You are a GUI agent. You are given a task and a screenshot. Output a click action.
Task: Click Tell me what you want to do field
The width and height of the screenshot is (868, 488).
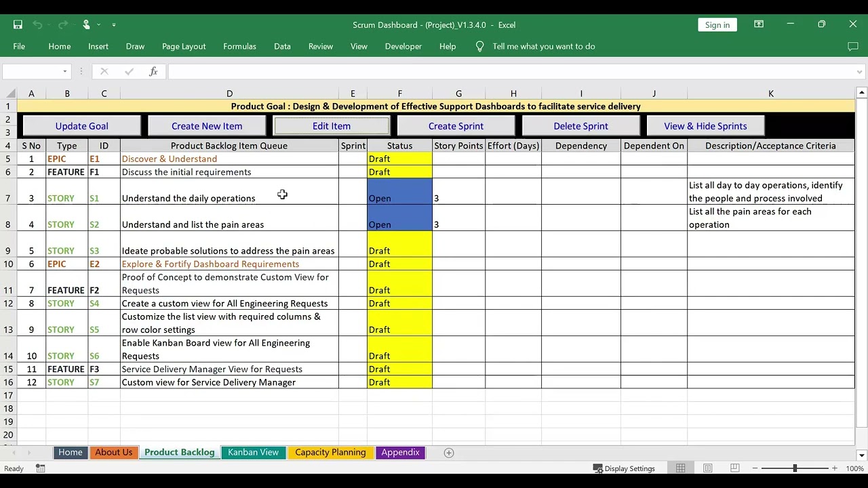pos(543,46)
